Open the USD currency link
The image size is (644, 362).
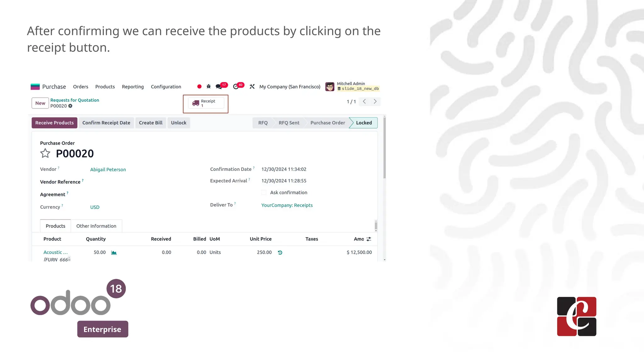pos(95,207)
